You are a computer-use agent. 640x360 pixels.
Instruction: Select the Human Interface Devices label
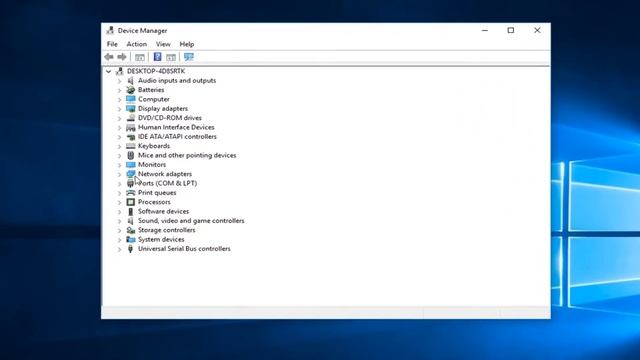click(176, 127)
